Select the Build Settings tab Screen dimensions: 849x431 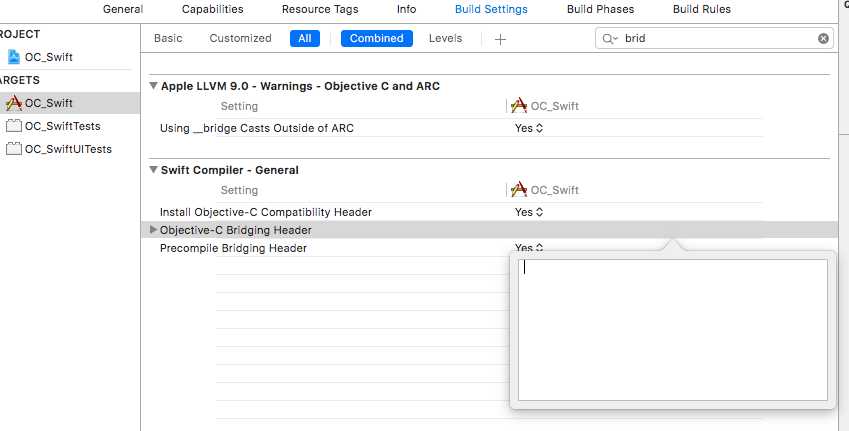point(491,9)
